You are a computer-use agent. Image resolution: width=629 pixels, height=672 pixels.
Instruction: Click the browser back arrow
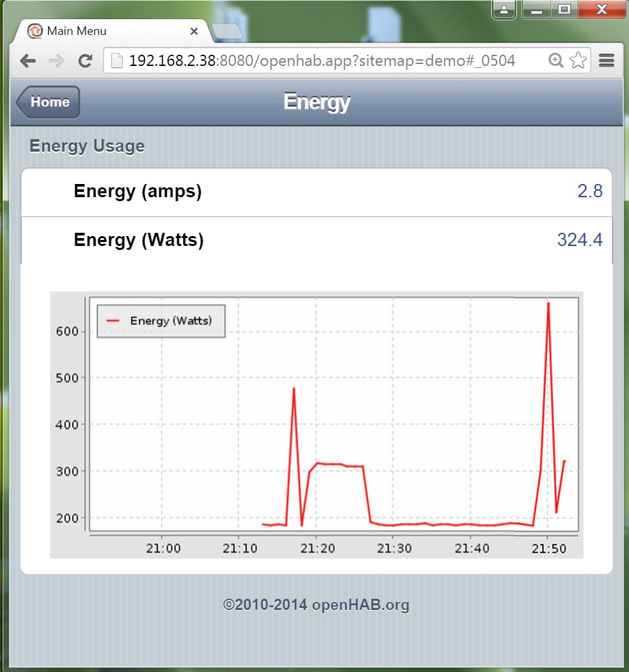(28, 60)
